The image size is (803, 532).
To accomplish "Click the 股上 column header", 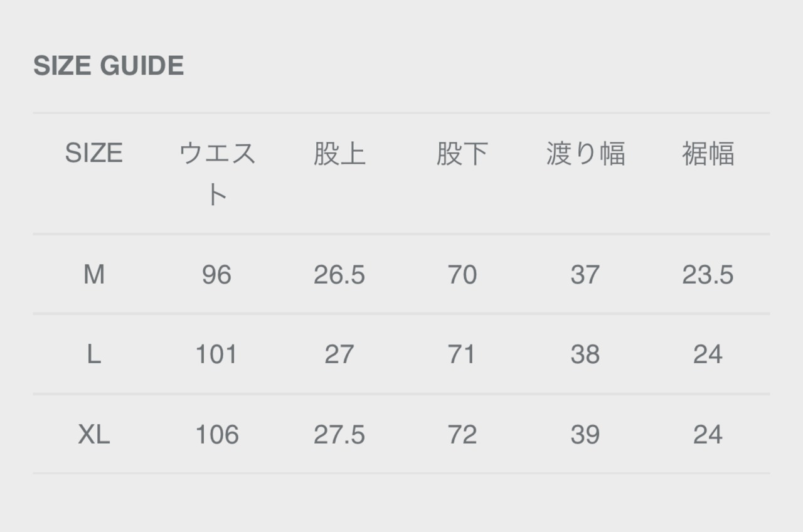I will tap(339, 154).
